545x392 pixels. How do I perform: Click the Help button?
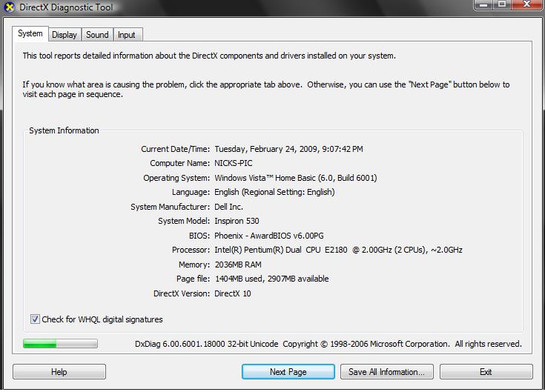pyautogui.click(x=59, y=372)
